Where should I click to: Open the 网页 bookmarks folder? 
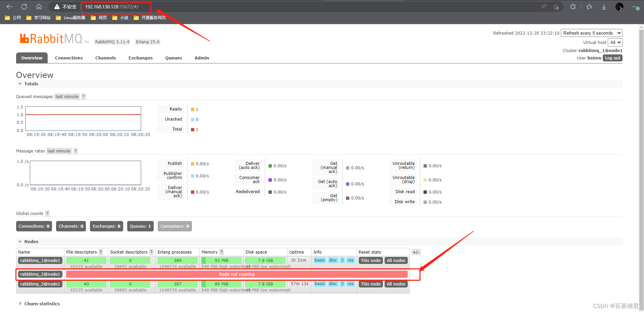[x=99, y=18]
